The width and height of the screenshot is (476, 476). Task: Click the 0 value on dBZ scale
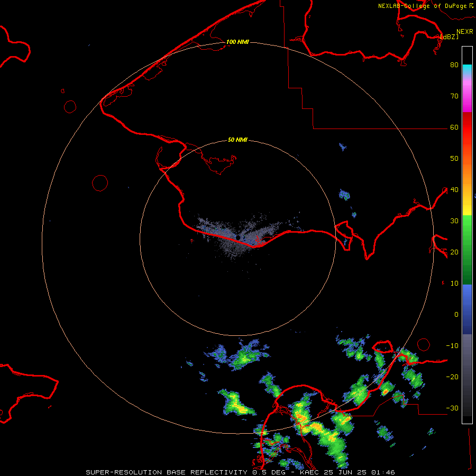pyautogui.click(x=456, y=315)
